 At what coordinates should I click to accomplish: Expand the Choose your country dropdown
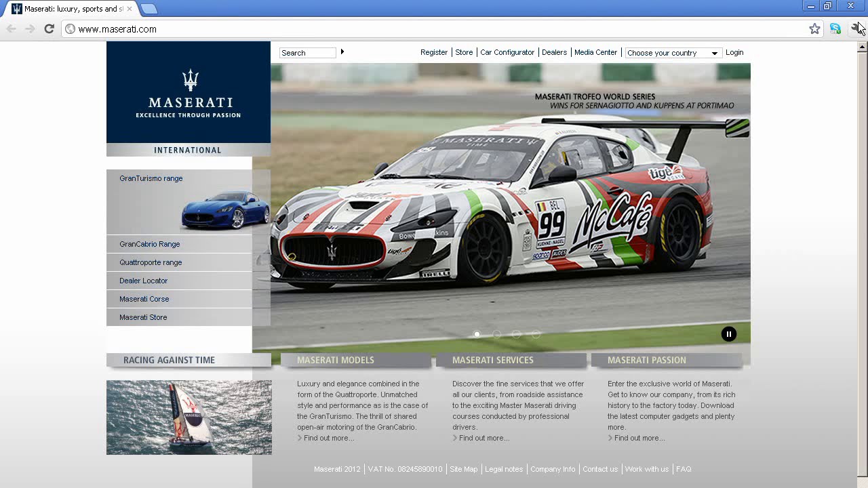pyautogui.click(x=672, y=53)
